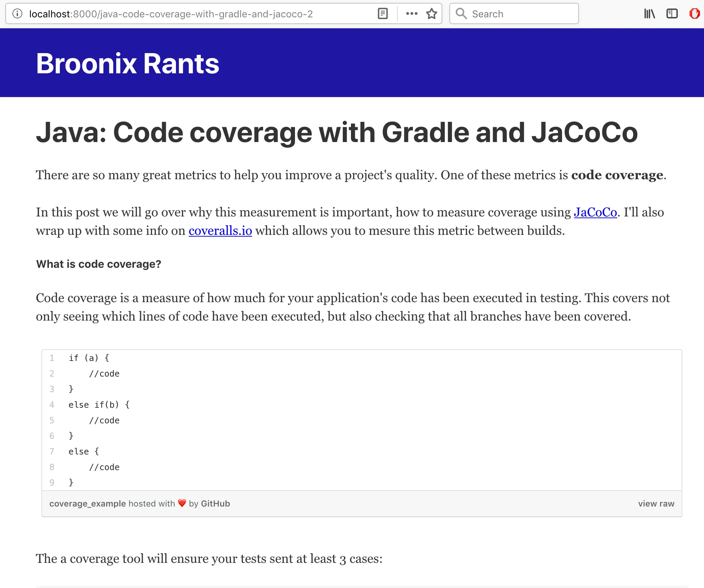This screenshot has height=588, width=704.
Task: Click inside the Search input field
Action: pyautogui.click(x=521, y=14)
